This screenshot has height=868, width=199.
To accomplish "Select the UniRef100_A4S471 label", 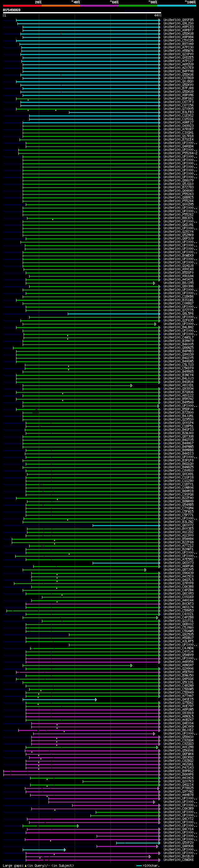I will (179, 279).
